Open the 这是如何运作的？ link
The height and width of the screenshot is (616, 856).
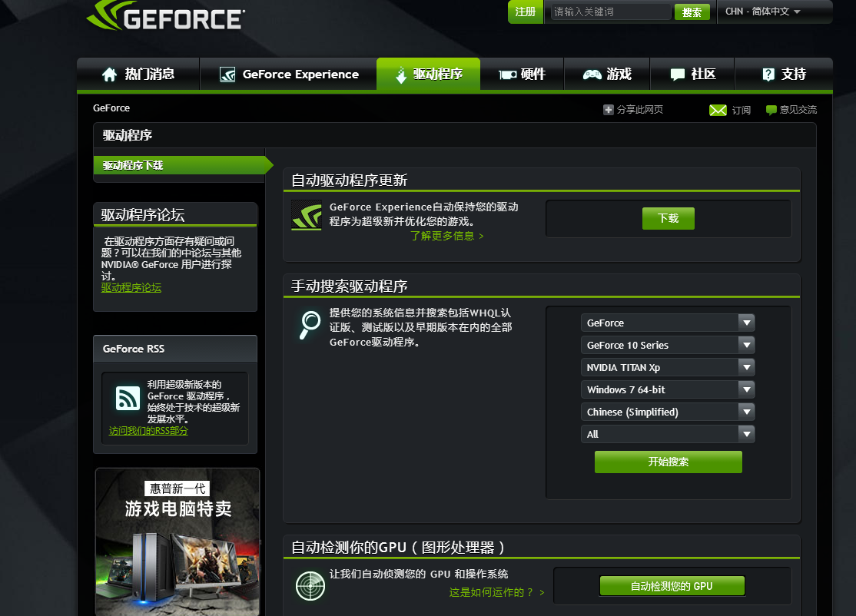[497, 592]
